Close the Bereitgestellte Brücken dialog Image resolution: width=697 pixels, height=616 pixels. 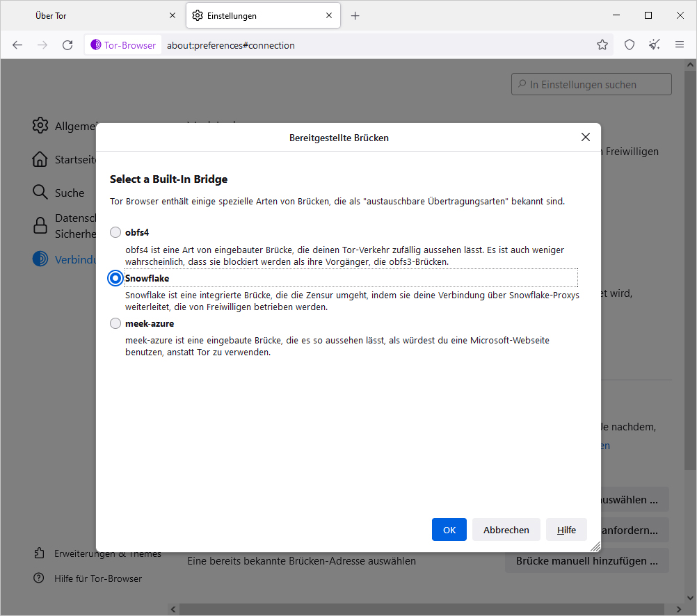586,138
